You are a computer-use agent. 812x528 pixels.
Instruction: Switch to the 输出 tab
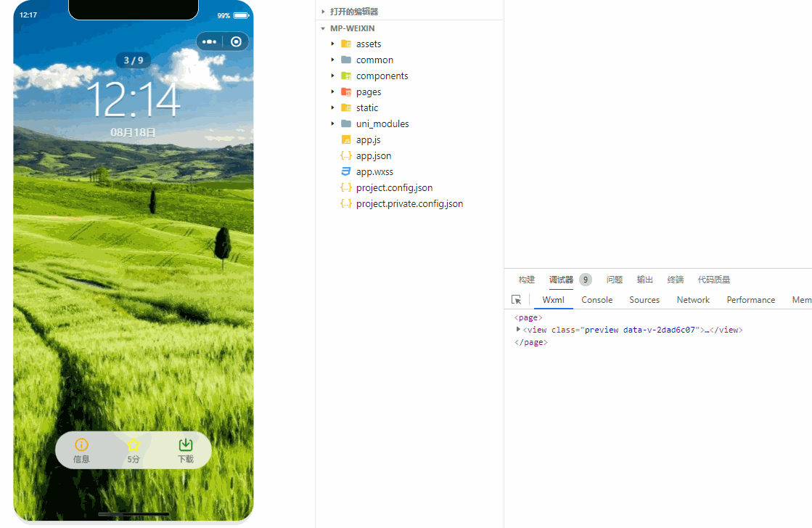click(644, 280)
